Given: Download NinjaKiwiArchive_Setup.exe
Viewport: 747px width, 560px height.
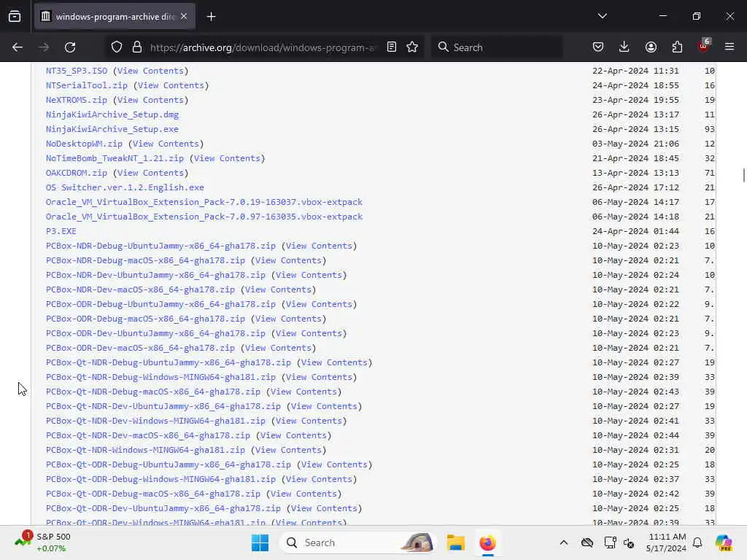Looking at the screenshot, I should coord(112,130).
